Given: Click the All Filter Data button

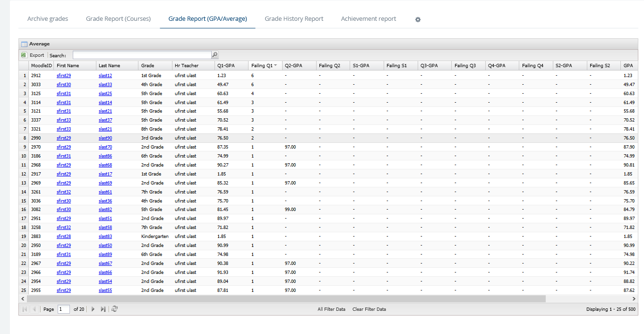Looking at the screenshot, I should point(331,309).
